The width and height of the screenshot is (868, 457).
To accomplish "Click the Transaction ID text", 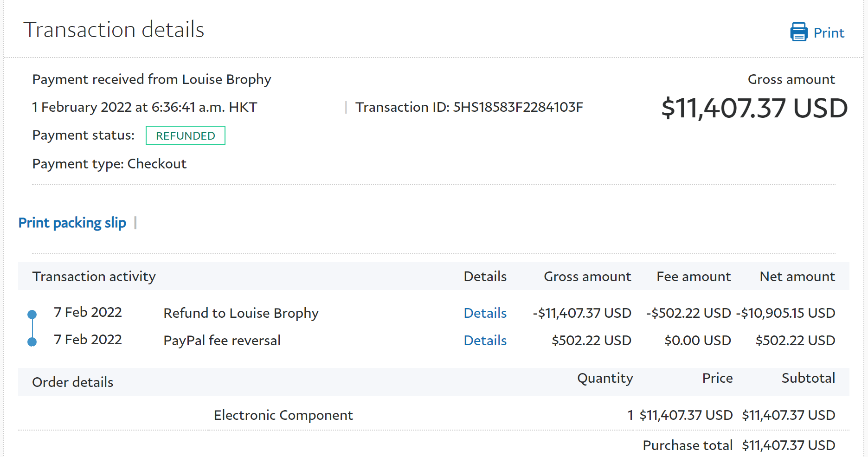I will pos(469,107).
